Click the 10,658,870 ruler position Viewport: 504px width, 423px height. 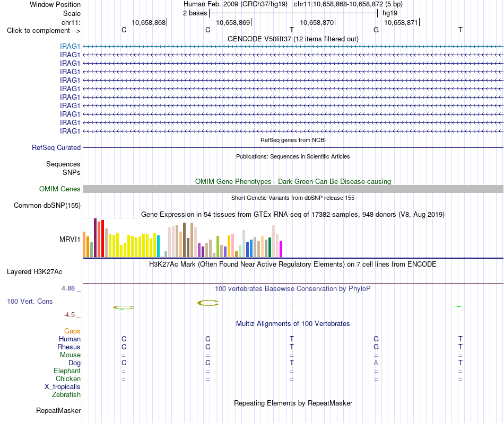[x=317, y=22]
